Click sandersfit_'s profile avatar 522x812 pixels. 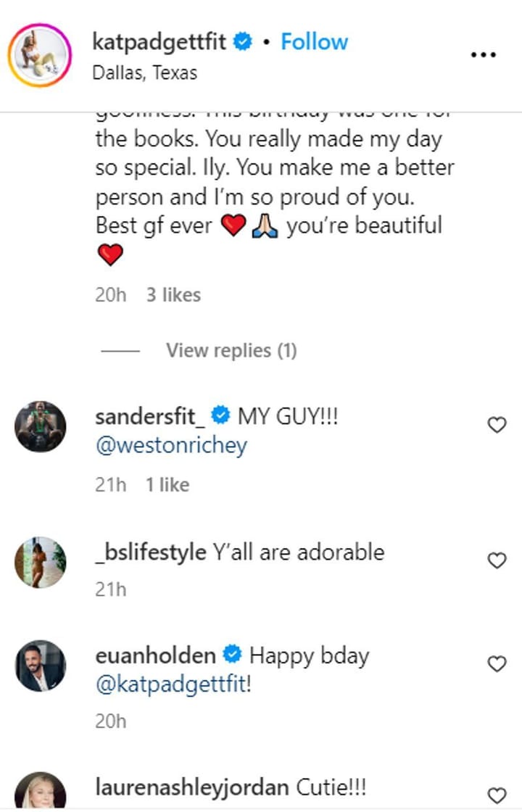point(40,424)
